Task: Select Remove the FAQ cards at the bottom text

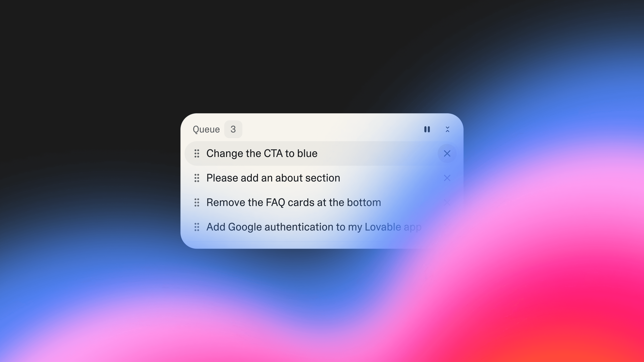Action: coord(294,202)
